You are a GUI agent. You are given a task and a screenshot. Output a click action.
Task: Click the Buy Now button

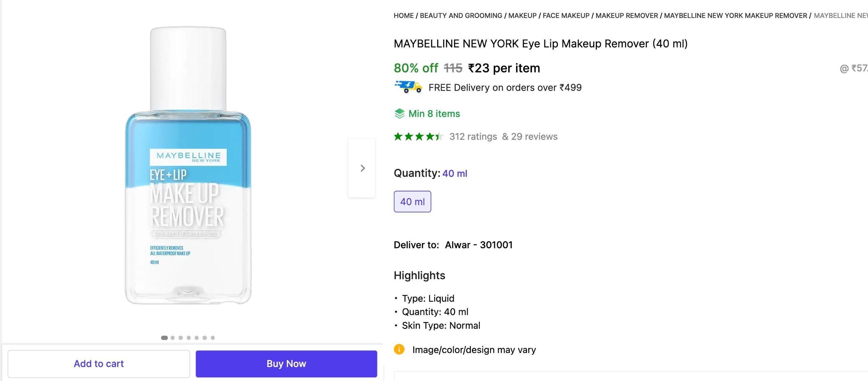[287, 364]
